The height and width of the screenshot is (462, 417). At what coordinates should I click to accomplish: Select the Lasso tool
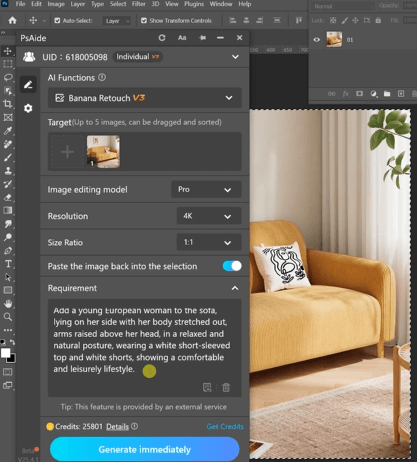coord(8,77)
